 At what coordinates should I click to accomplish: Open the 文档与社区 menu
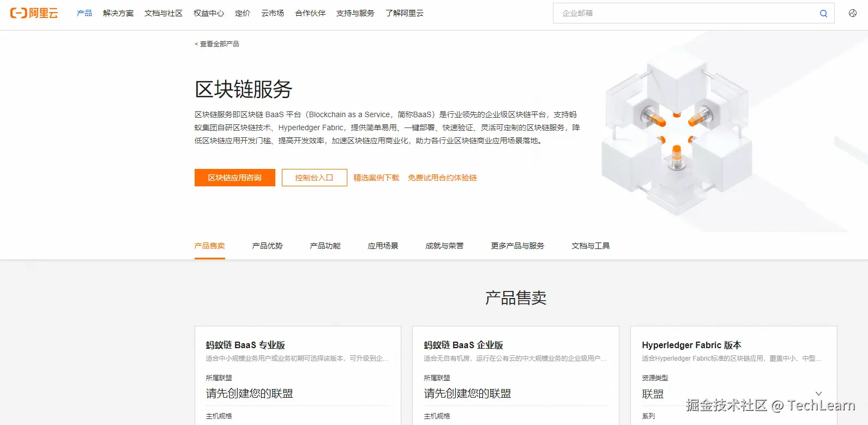tap(164, 13)
